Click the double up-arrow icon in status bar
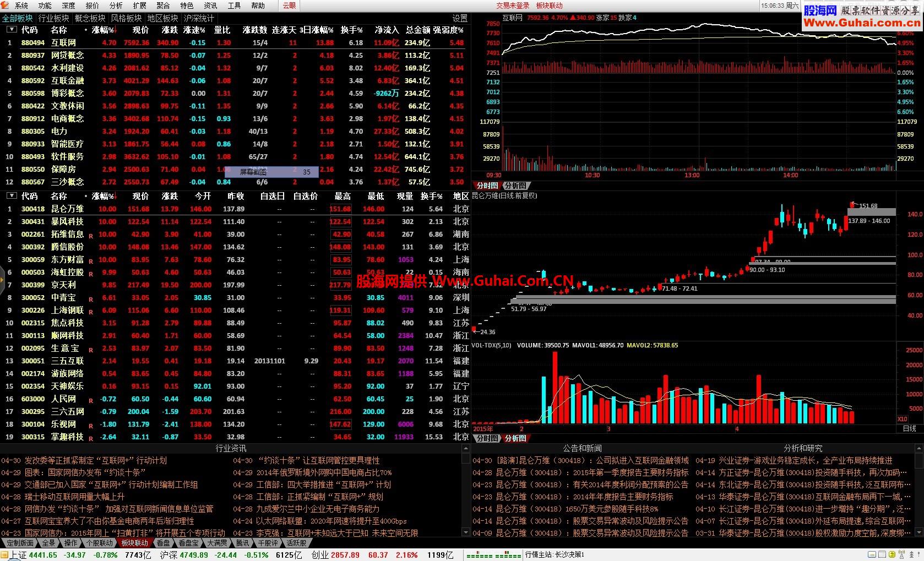924x561 pixels. tap(911, 554)
